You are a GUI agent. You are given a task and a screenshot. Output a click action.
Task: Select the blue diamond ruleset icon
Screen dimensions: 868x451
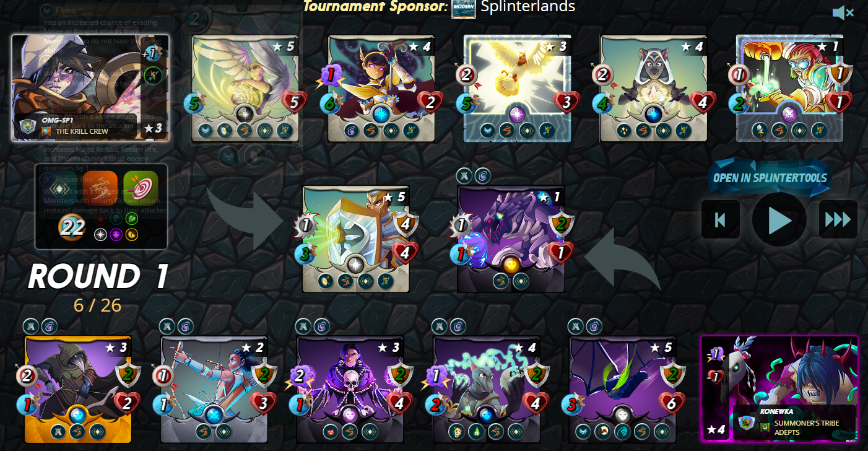[x=60, y=188]
